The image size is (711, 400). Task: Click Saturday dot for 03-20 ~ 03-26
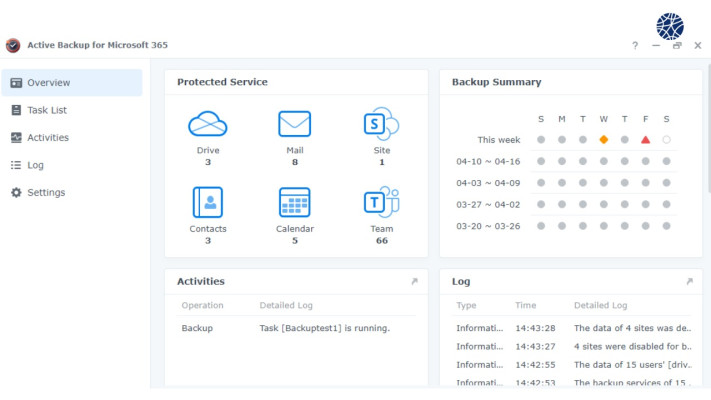click(x=666, y=226)
